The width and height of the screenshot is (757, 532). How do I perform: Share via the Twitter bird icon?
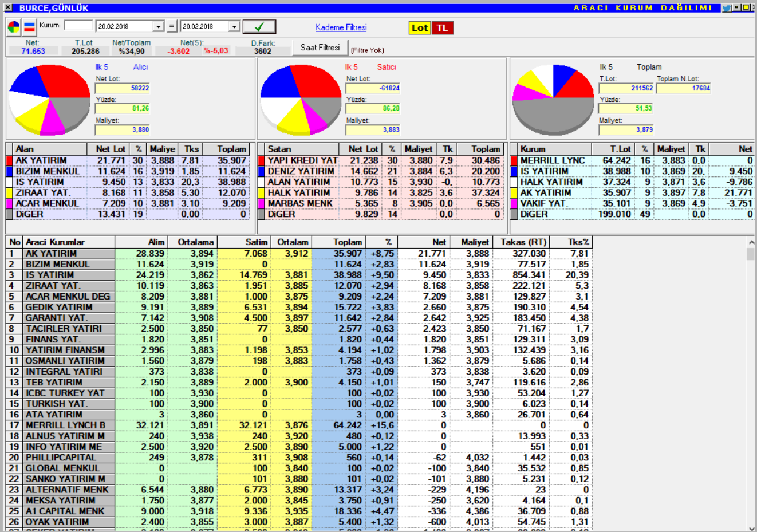(726, 8)
